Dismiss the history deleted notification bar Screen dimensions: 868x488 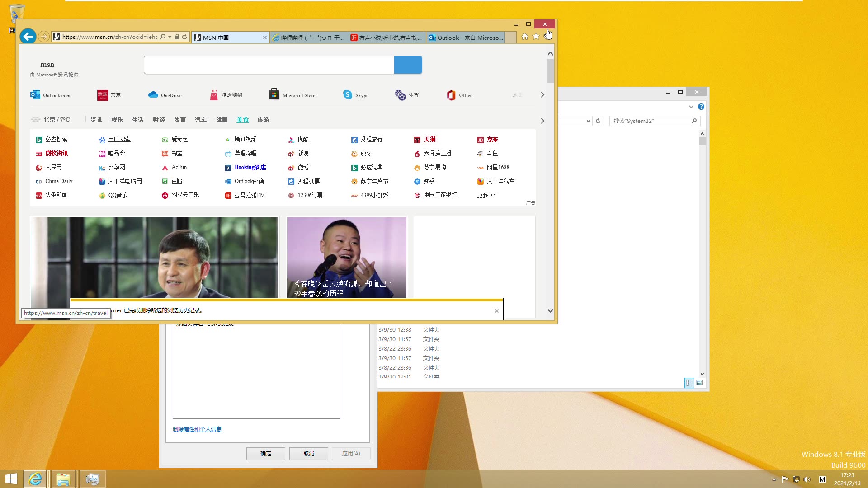tap(497, 311)
